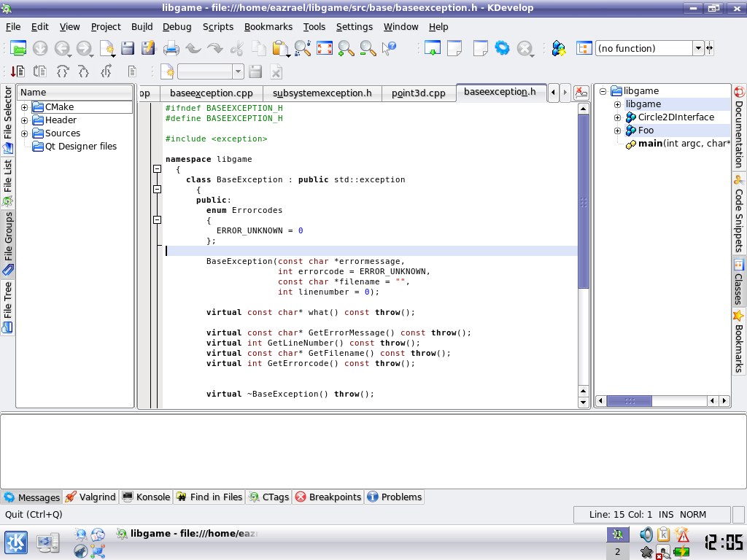This screenshot has height=560, width=747.
Task: Click the Save As floppy-with-pencil icon
Action: [x=148, y=48]
